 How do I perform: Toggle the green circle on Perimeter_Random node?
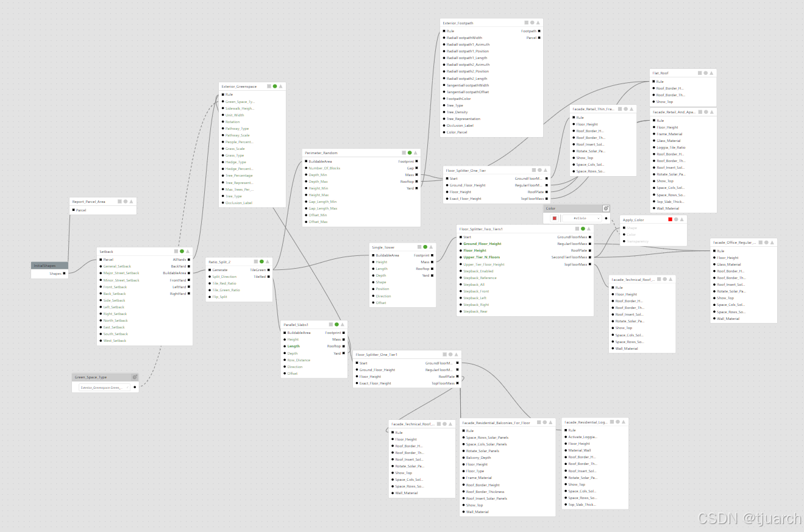click(x=410, y=152)
